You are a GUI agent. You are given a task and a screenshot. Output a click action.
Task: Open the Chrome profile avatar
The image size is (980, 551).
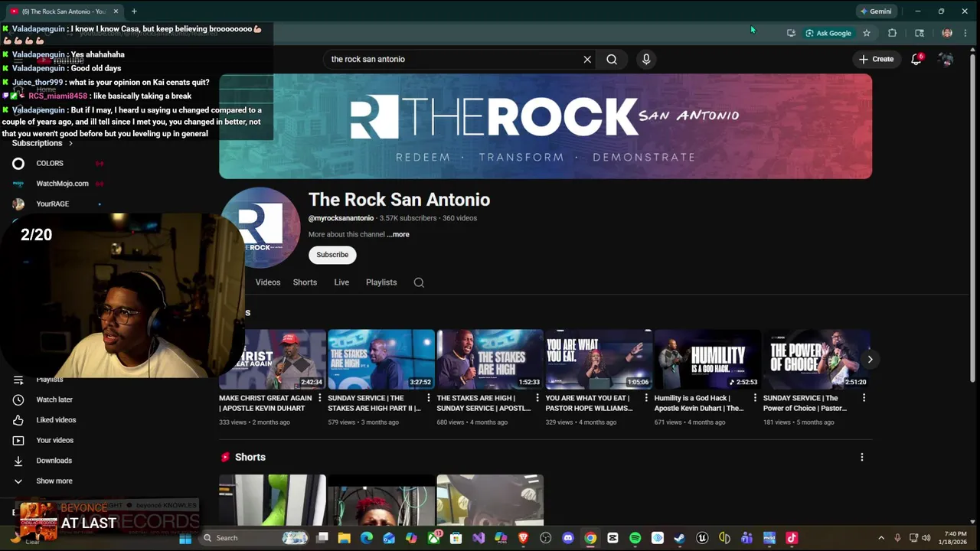[947, 33]
